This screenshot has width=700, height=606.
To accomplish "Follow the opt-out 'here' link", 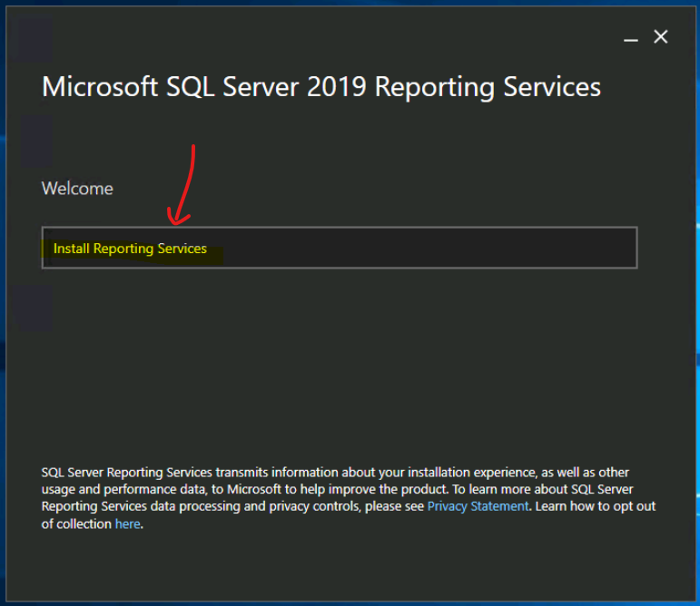I will [x=128, y=524].
